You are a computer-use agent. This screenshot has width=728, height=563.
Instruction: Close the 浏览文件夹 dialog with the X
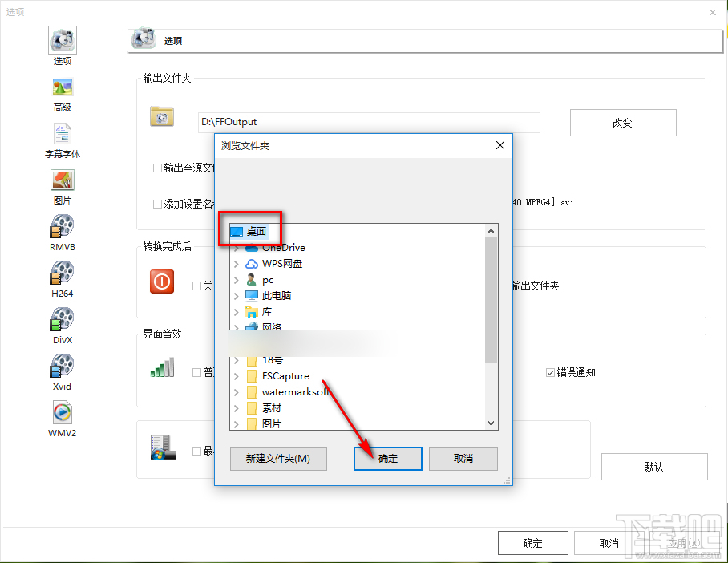pyautogui.click(x=500, y=145)
